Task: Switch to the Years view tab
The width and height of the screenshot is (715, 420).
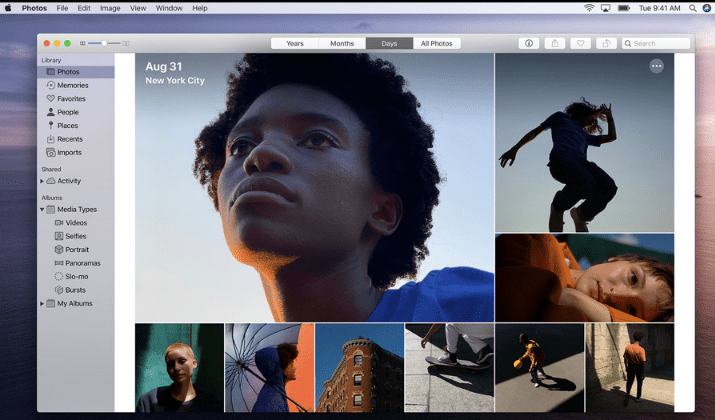Action: (294, 43)
